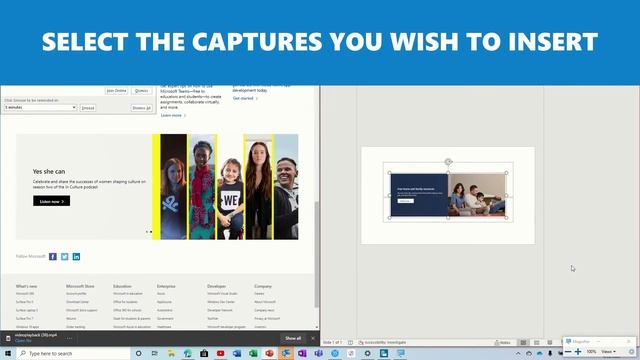Click the Company footer heading
640x360 pixels.
(x=263, y=286)
